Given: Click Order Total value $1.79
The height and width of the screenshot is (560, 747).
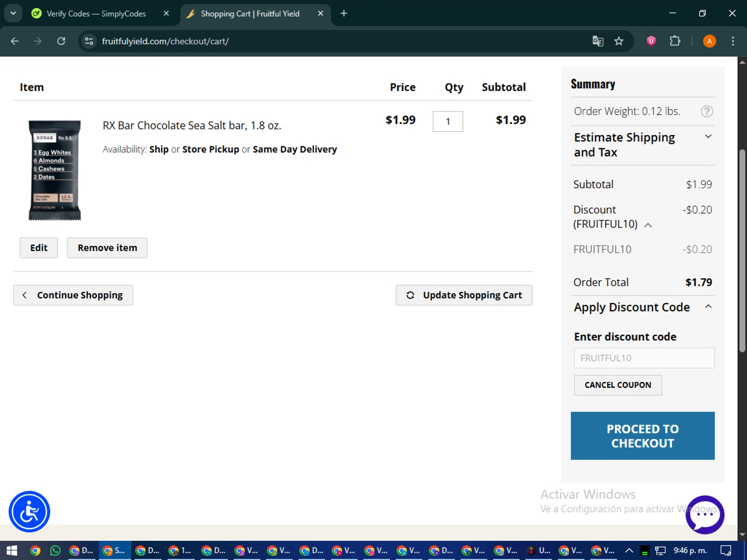Looking at the screenshot, I should [x=699, y=282].
